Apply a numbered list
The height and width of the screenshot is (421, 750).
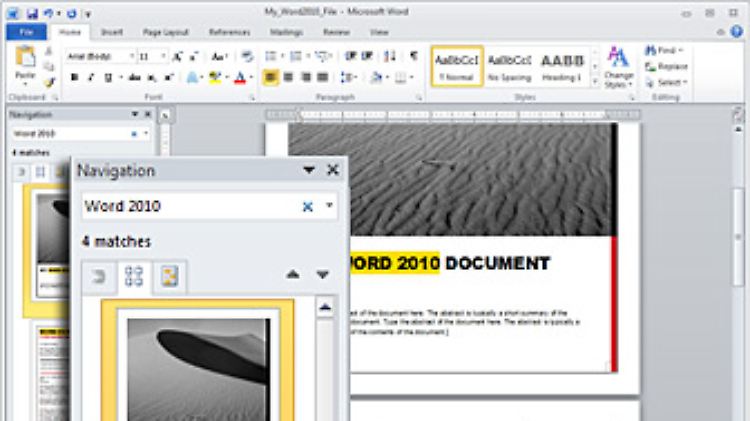pos(296,56)
